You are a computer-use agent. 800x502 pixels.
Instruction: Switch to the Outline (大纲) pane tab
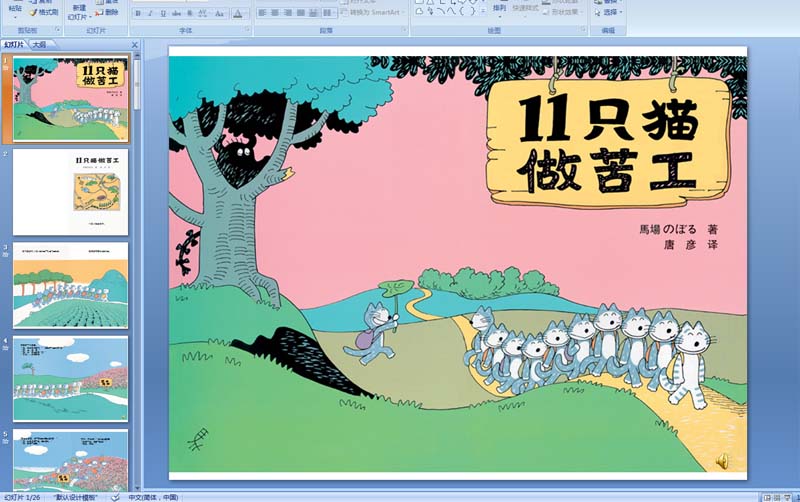pos(39,45)
